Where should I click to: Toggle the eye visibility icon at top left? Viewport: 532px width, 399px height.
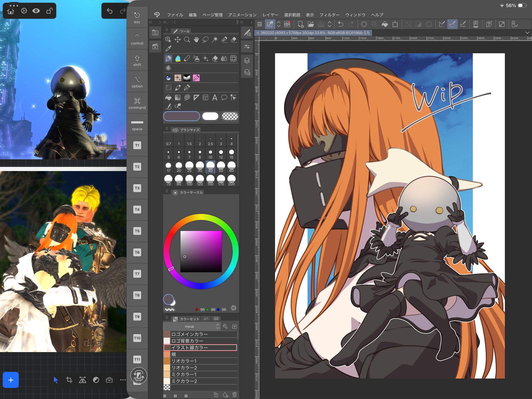36,11
